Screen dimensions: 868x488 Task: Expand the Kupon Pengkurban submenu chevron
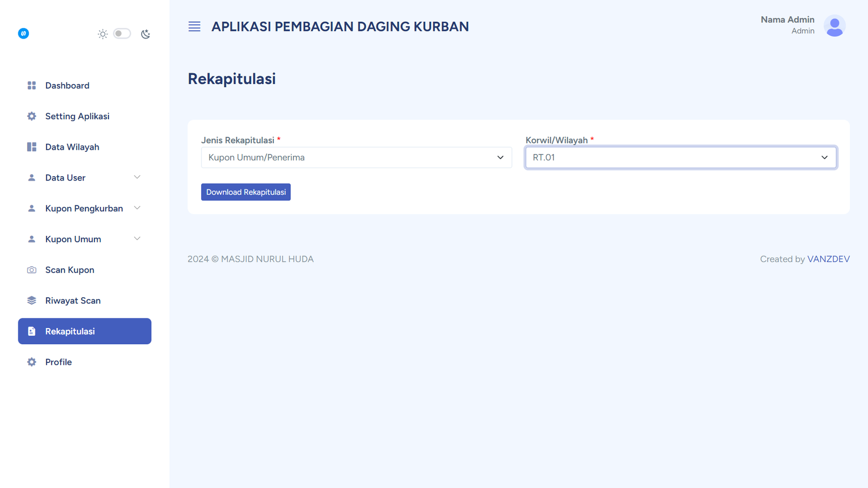(137, 208)
